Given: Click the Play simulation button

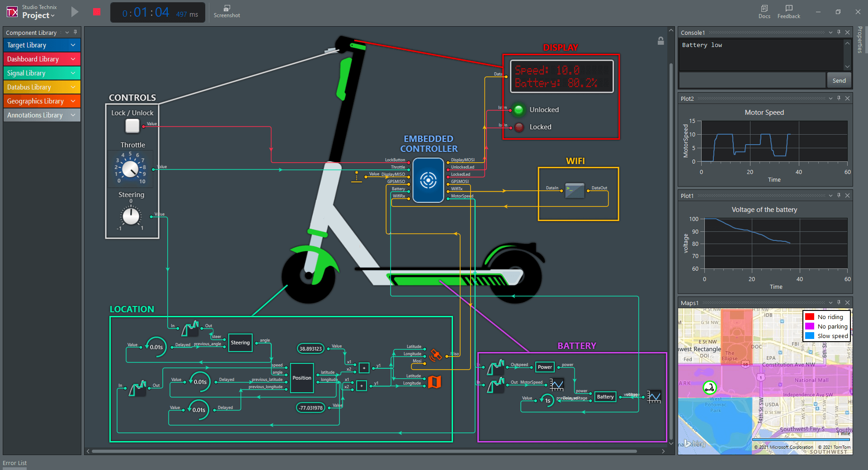Looking at the screenshot, I should (75, 12).
